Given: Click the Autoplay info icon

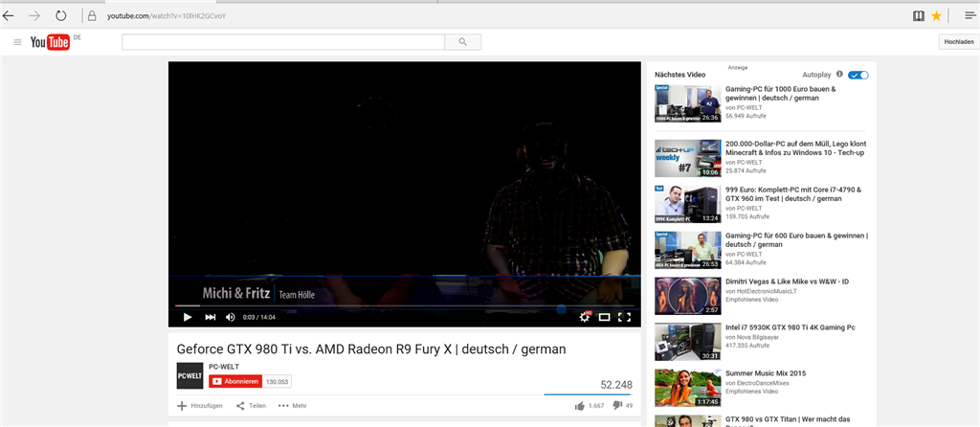Looking at the screenshot, I should point(839,74).
